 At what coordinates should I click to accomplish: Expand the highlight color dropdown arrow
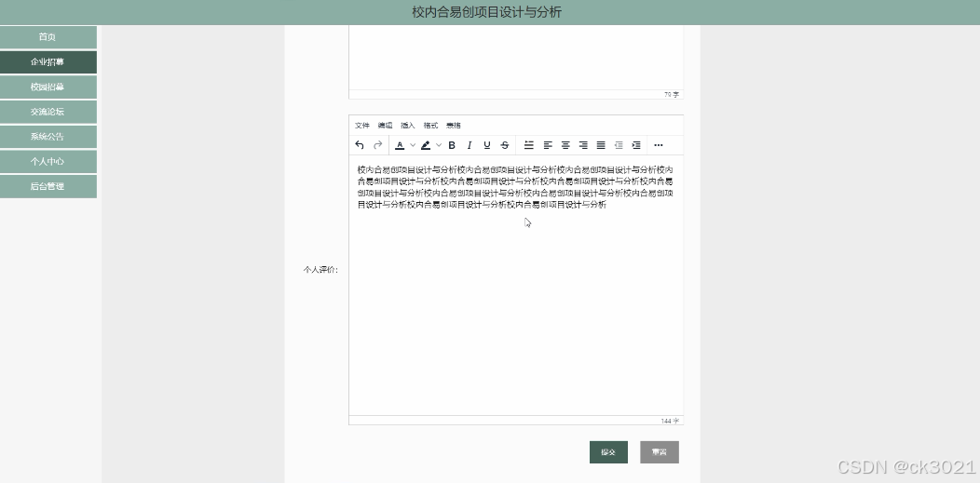pyautogui.click(x=439, y=145)
